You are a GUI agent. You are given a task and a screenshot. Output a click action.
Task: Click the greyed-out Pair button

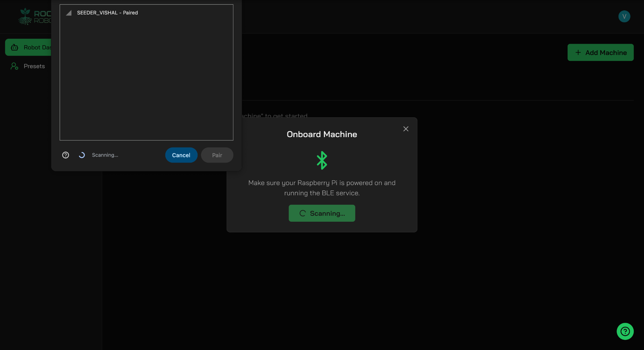pyautogui.click(x=217, y=155)
